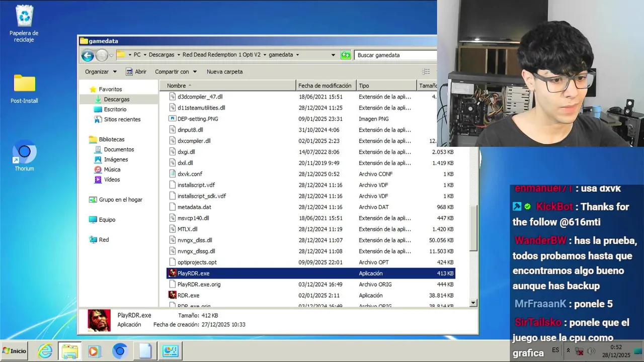
Task: Select the Thorium shortcut on the desktop
Action: point(24,157)
